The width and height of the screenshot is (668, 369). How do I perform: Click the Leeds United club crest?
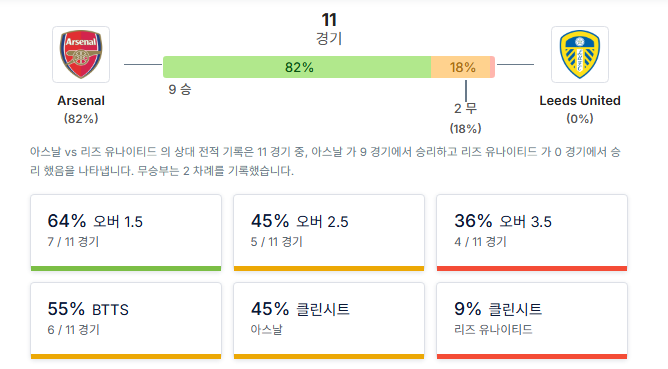click(x=580, y=54)
